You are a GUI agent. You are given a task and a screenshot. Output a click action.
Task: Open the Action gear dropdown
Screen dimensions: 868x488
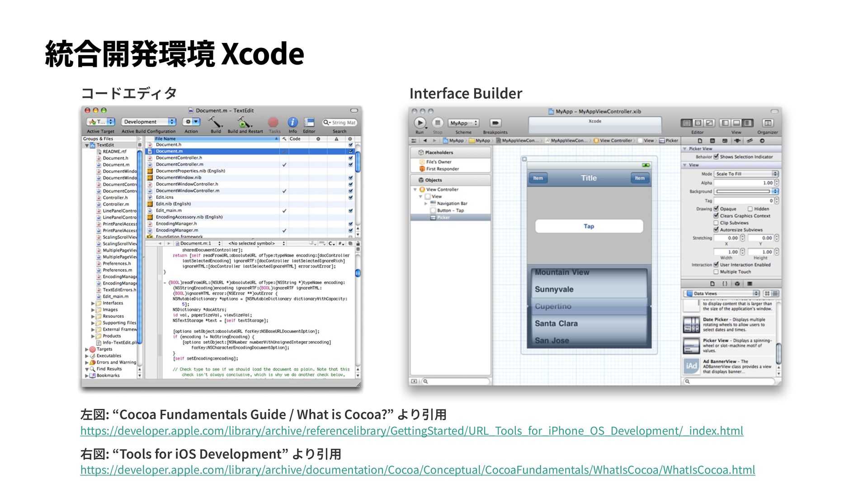(191, 122)
